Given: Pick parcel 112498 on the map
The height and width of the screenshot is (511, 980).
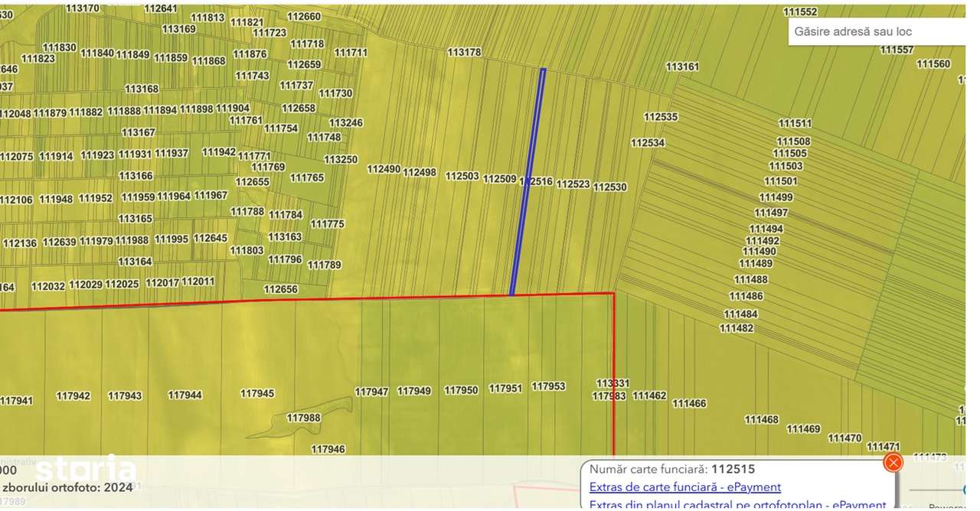Looking at the screenshot, I should (x=420, y=172).
